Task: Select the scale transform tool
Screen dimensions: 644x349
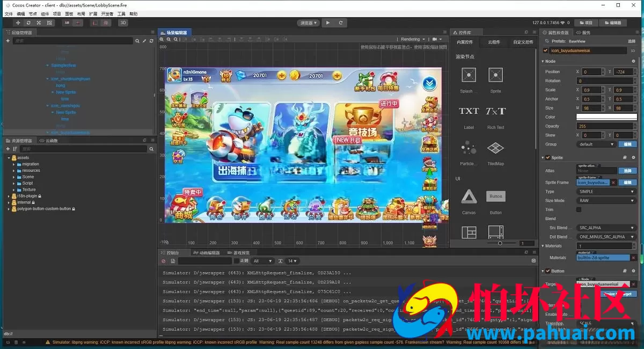Action: [39, 23]
